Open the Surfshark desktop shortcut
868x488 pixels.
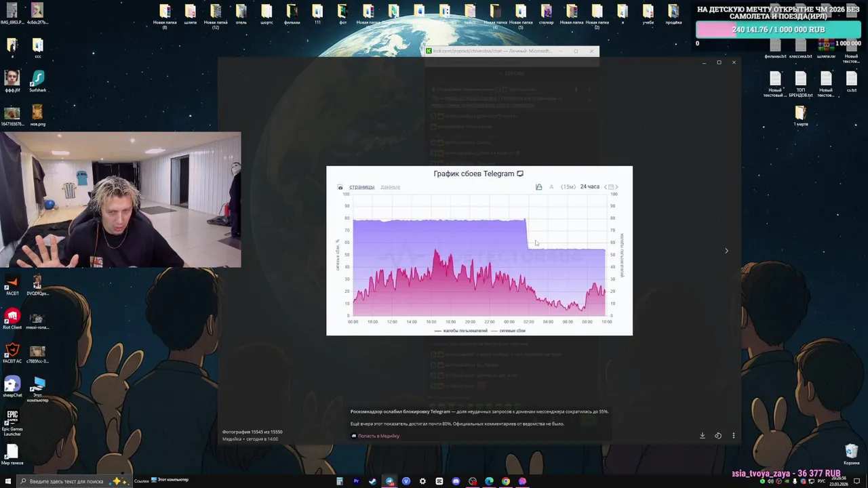pos(38,82)
